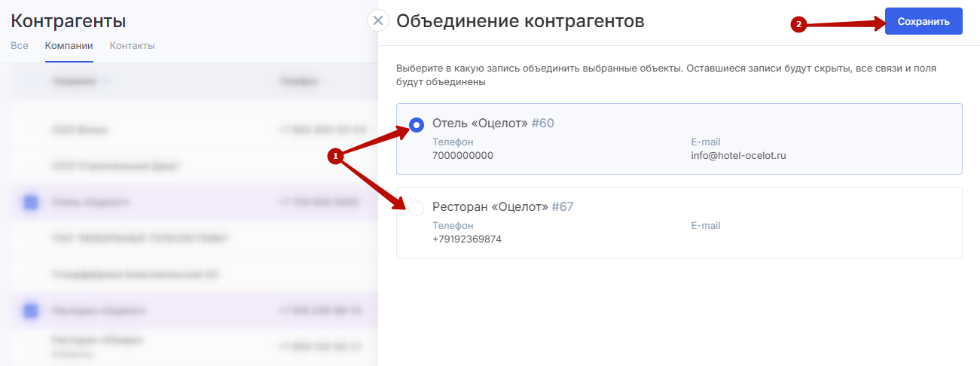Click the info@hotel-ocelot.ru email address
The width and height of the screenshot is (980, 366).
tap(738, 156)
